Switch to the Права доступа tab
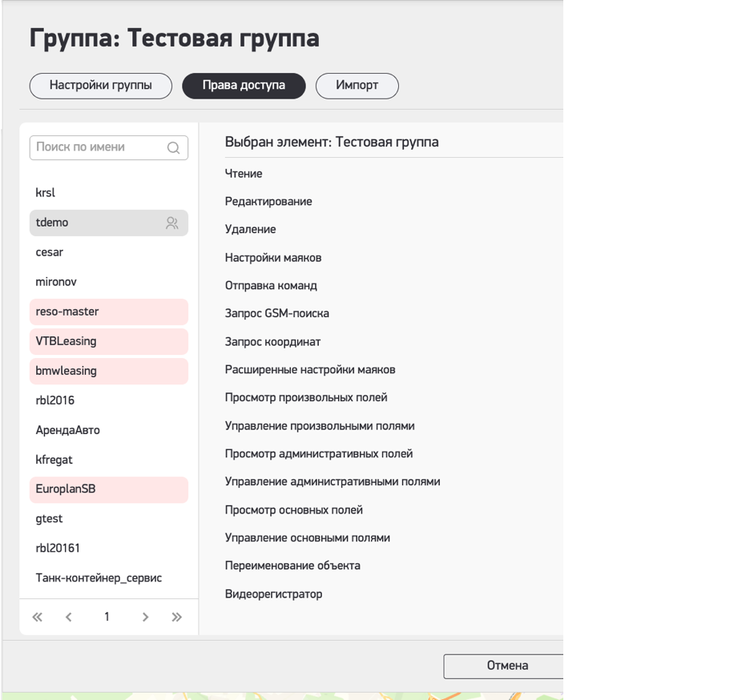 [244, 86]
